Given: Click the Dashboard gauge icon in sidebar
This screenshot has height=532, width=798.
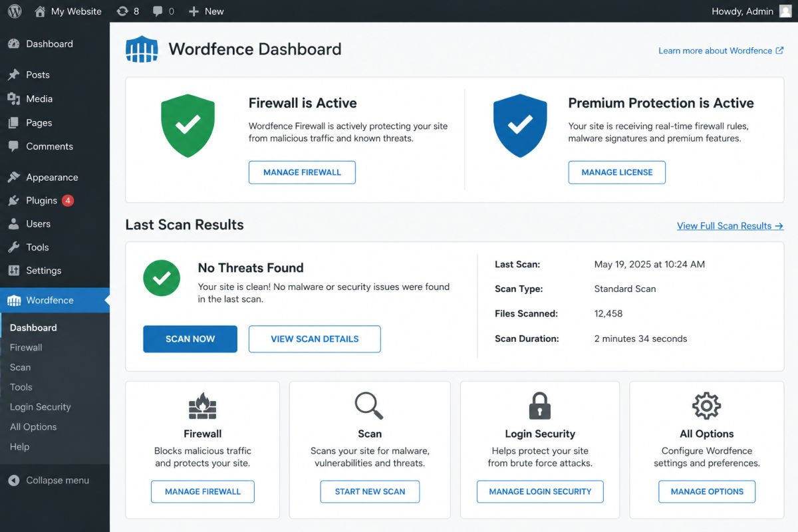Looking at the screenshot, I should pos(13,44).
